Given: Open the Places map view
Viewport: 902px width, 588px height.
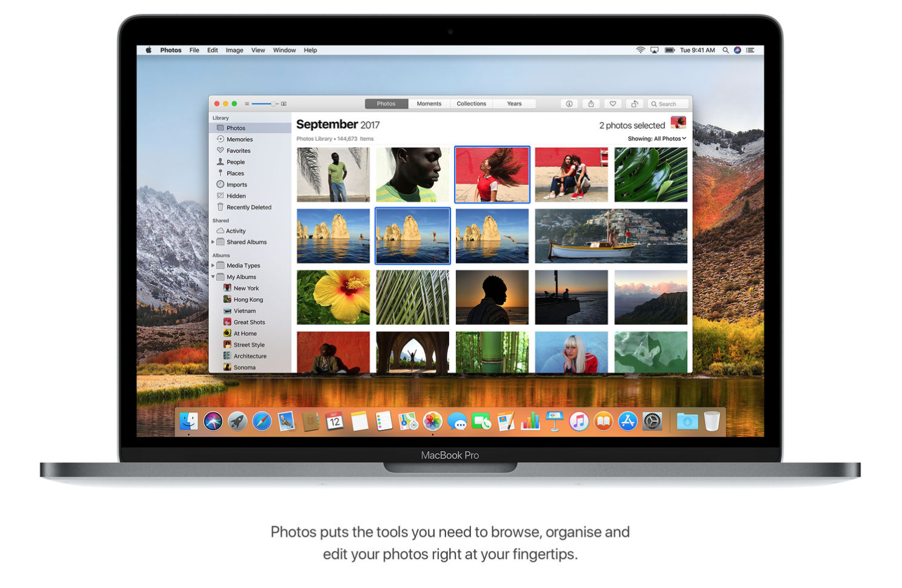Looking at the screenshot, I should (x=235, y=173).
